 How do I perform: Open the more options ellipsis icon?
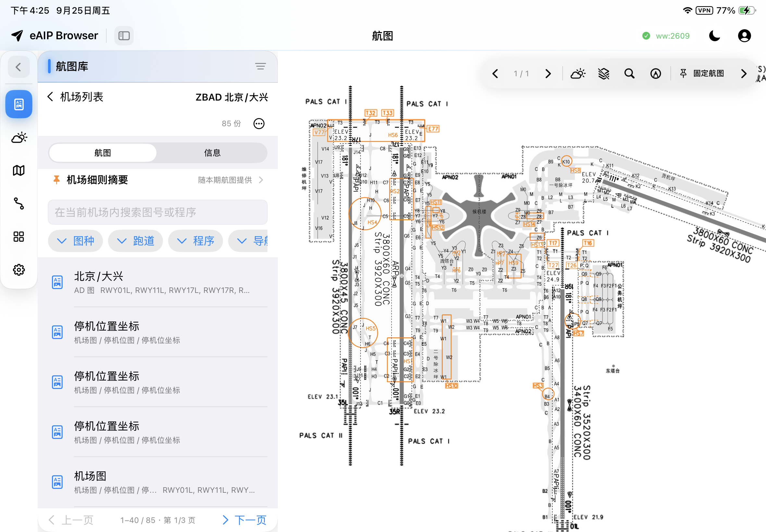259,124
